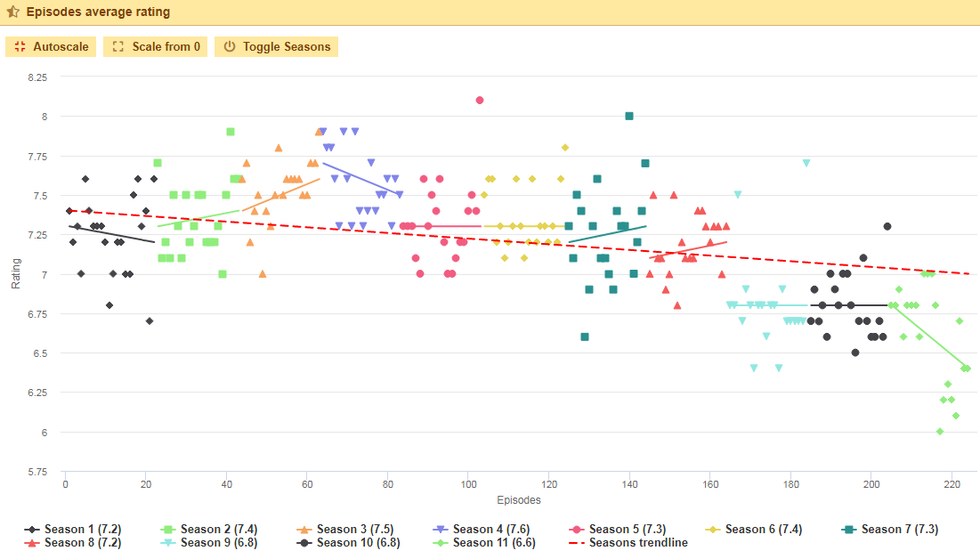Image resolution: width=980 pixels, height=559 pixels.
Task: Click the 5.75 y-axis value
Action: pos(37,472)
